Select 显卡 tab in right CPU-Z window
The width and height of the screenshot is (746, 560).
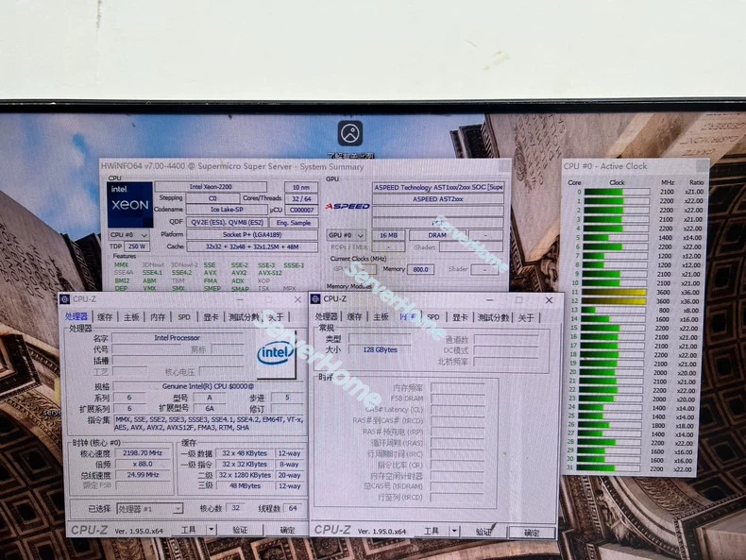coord(460,317)
